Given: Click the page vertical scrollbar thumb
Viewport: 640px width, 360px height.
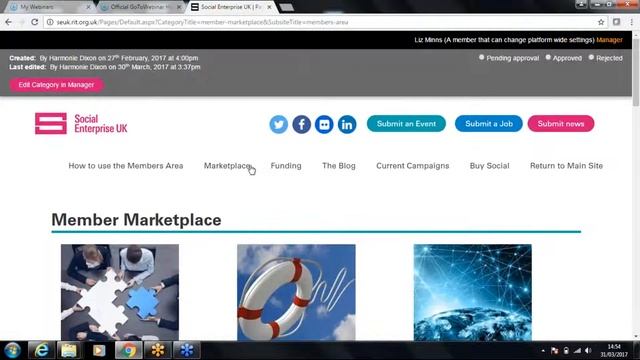Looking at the screenshot, I should coord(636,73).
